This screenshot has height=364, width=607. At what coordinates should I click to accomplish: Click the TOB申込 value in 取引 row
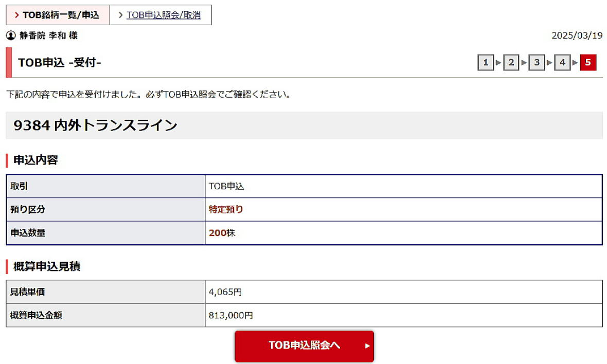click(226, 187)
